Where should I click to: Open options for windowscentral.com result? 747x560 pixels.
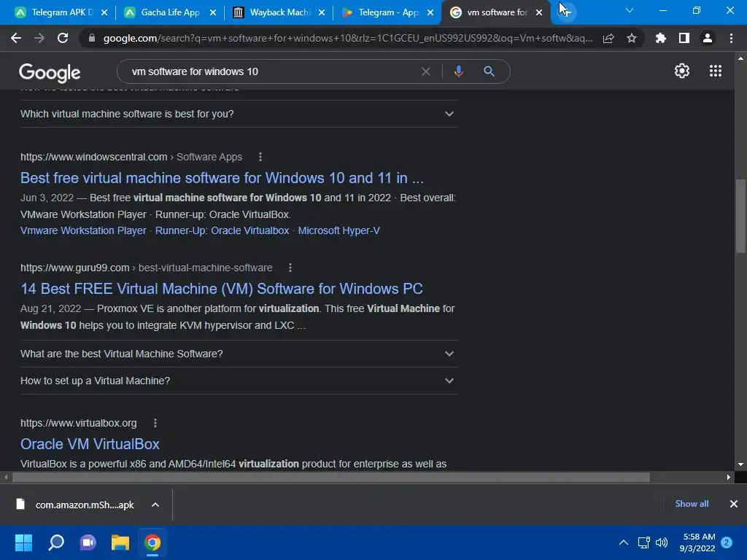click(x=260, y=157)
